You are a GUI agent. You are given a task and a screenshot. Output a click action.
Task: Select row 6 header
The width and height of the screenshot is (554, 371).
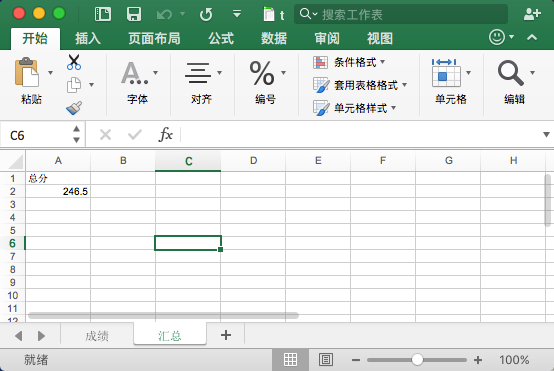[x=13, y=243]
